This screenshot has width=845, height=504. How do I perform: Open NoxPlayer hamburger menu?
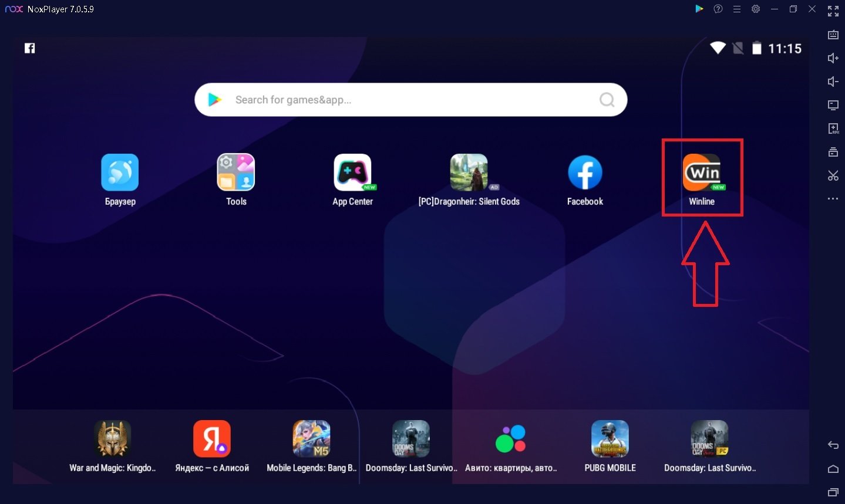point(736,9)
